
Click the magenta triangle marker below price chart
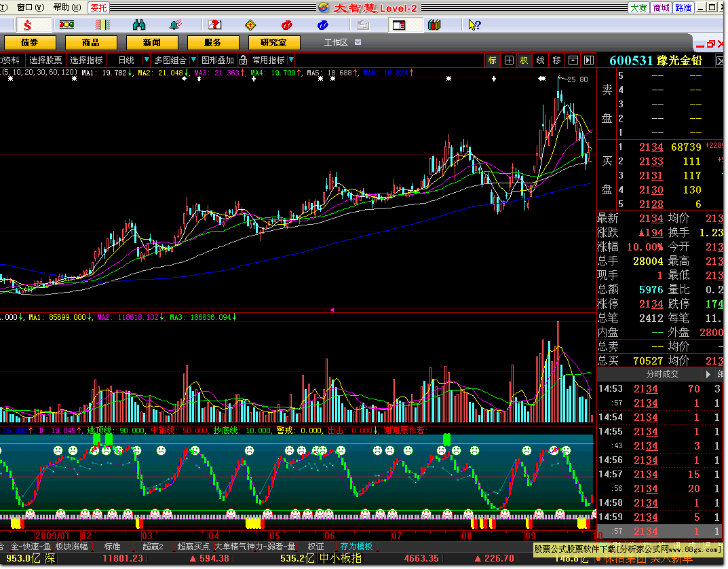pos(332,310)
